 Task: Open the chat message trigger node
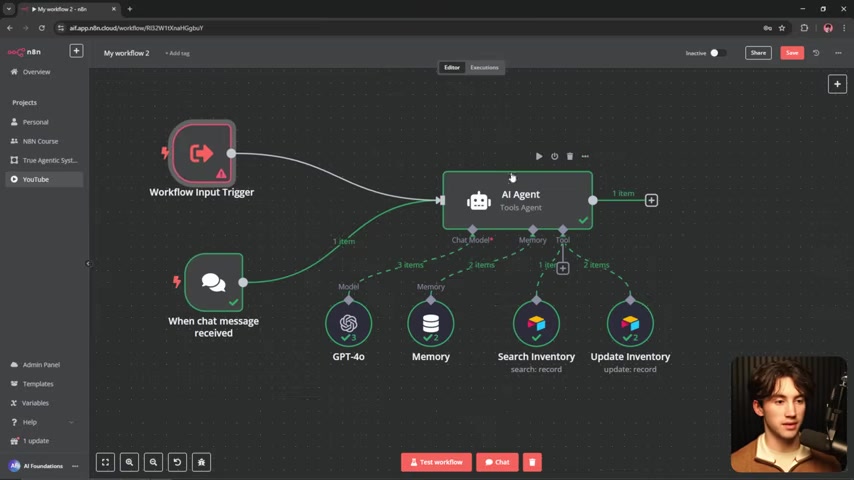(x=214, y=282)
